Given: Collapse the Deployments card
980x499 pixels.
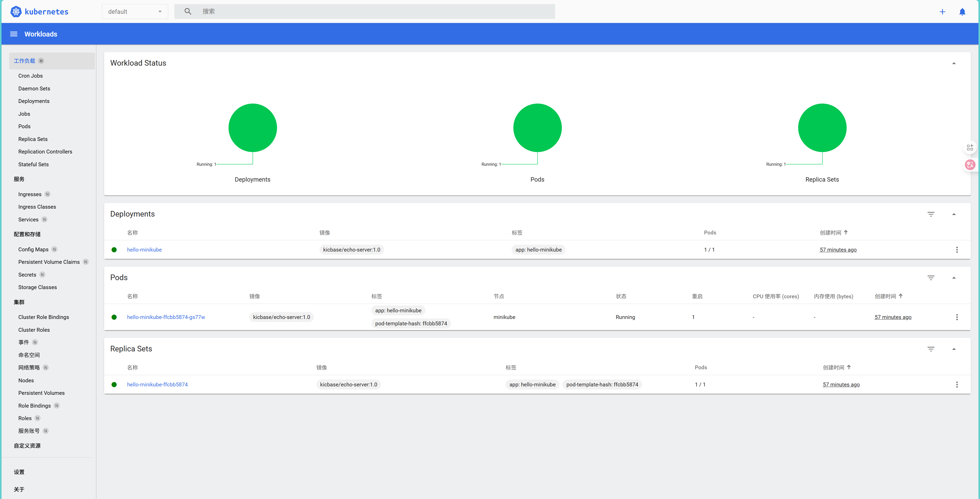Looking at the screenshot, I should [953, 214].
